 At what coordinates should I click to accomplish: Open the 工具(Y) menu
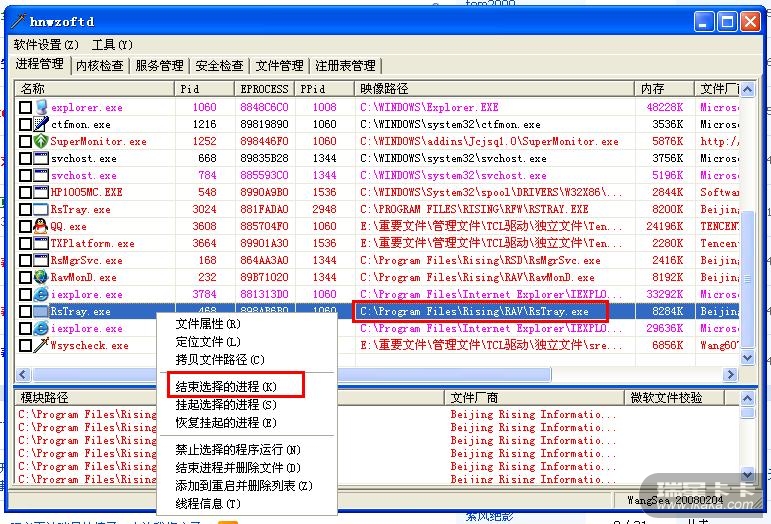click(x=112, y=45)
